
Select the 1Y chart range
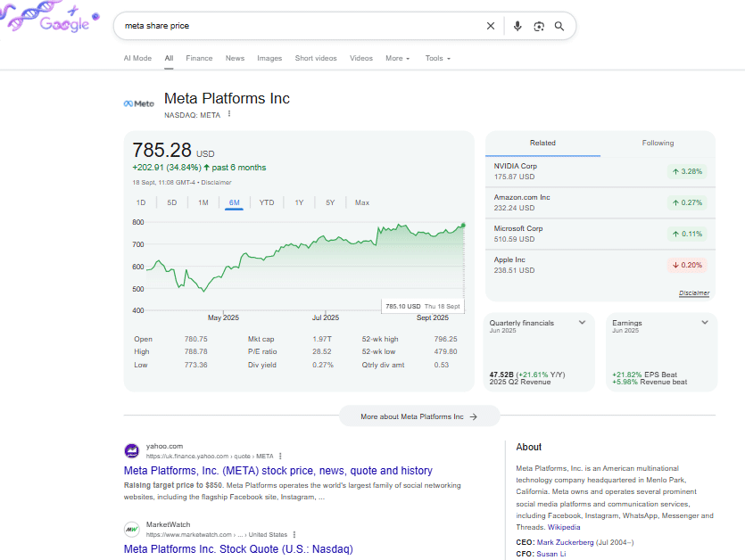coord(299,202)
